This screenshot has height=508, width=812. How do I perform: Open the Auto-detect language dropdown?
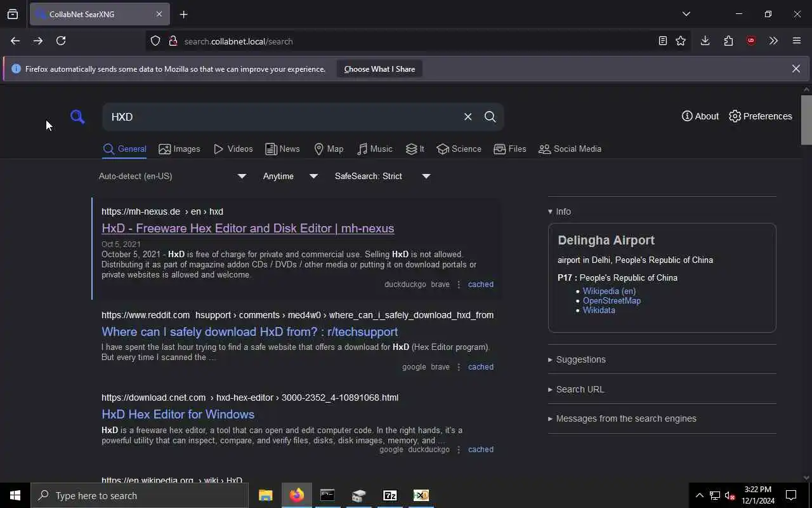point(172,176)
